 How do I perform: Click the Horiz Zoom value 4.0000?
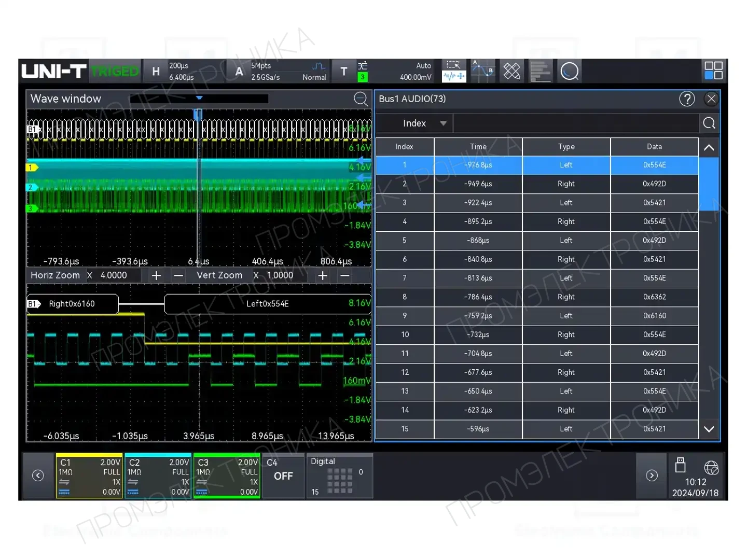click(114, 275)
